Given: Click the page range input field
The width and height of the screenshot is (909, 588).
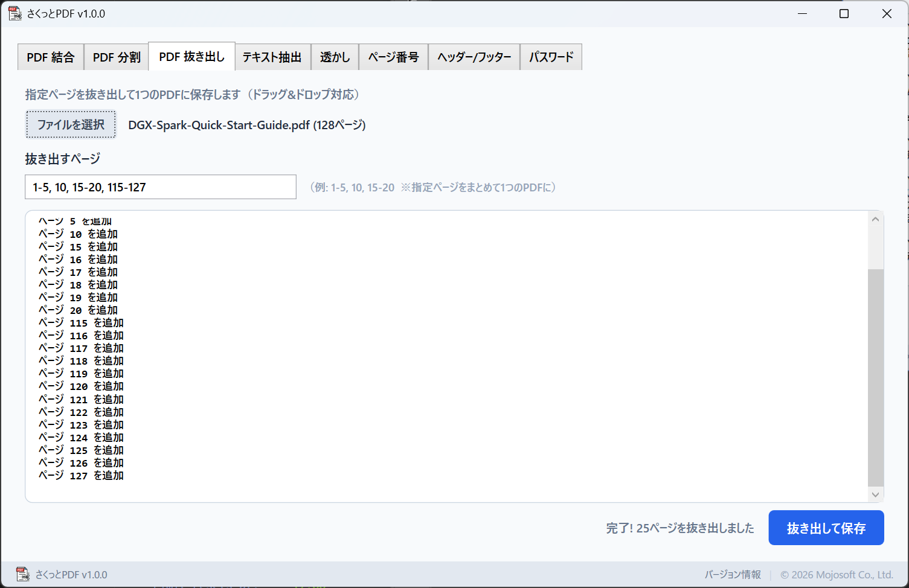Looking at the screenshot, I should (x=160, y=187).
